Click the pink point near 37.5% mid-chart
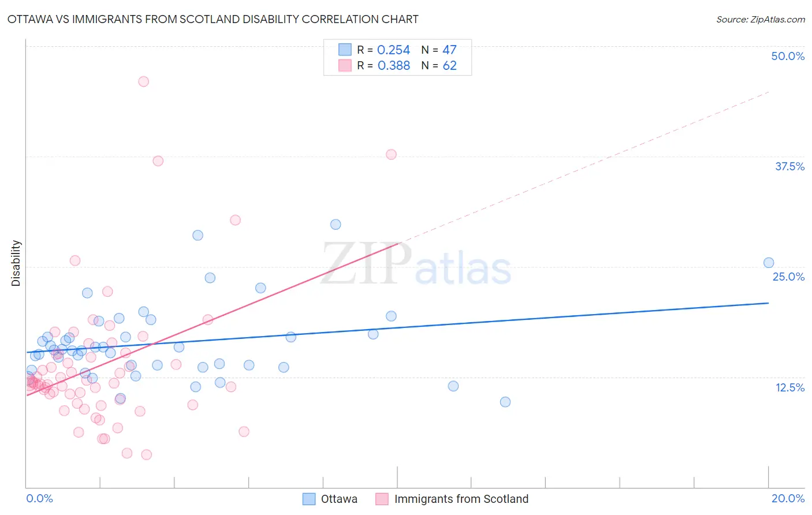Image resolution: width=812 pixels, height=515 pixels. [x=391, y=154]
